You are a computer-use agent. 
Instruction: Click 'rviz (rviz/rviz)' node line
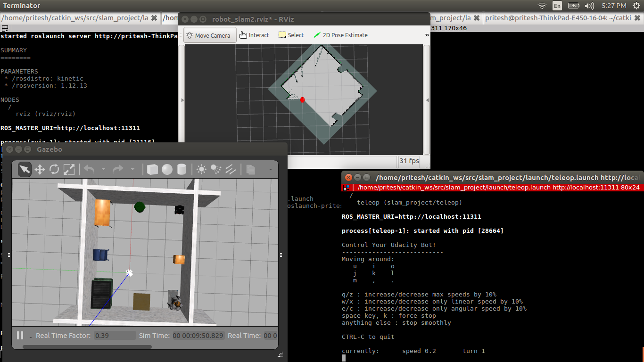pyautogui.click(x=46, y=114)
